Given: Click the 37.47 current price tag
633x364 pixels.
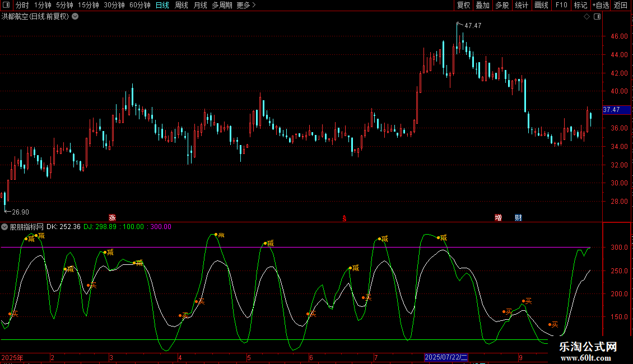Looking at the screenshot, I should (x=611, y=110).
